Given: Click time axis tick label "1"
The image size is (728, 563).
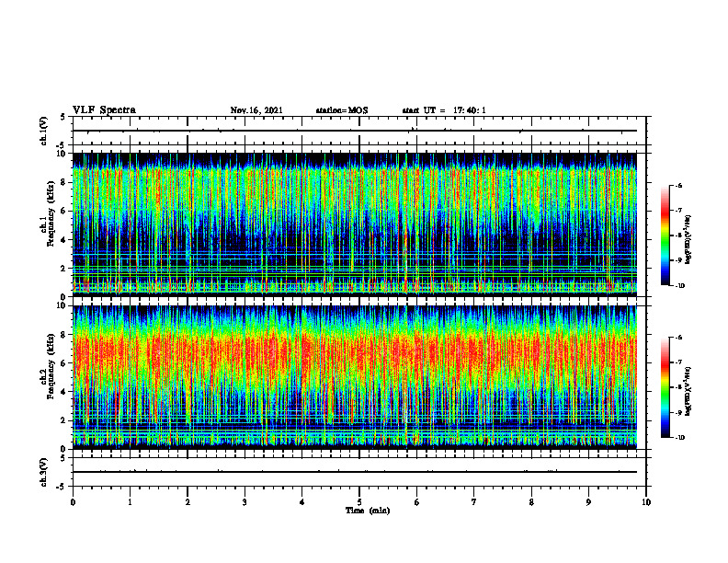Looking at the screenshot, I should [x=130, y=502].
